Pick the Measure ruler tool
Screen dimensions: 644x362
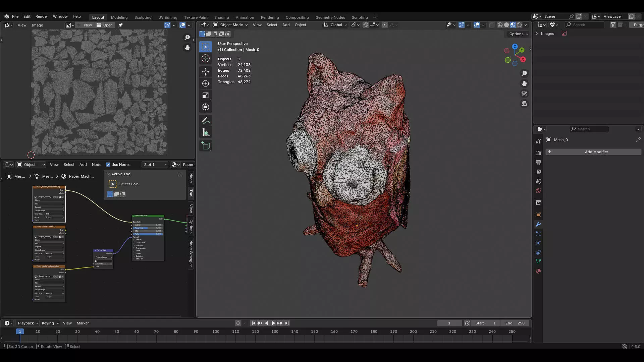click(206, 133)
